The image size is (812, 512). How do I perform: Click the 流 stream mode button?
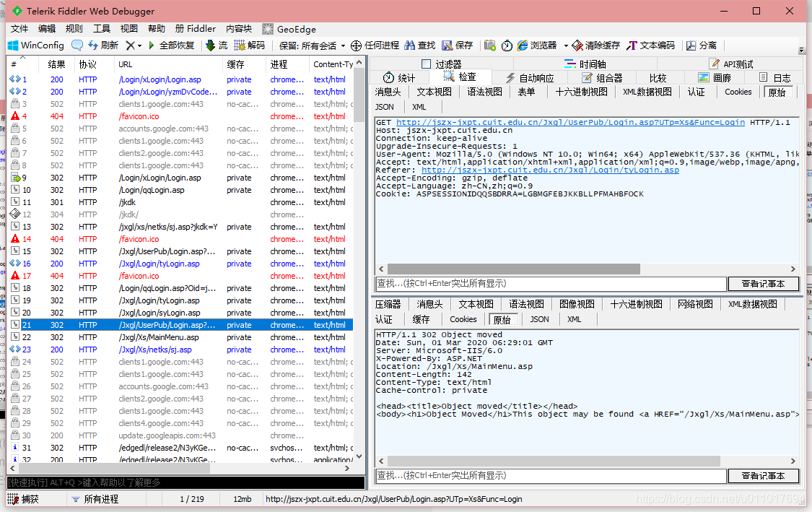217,45
